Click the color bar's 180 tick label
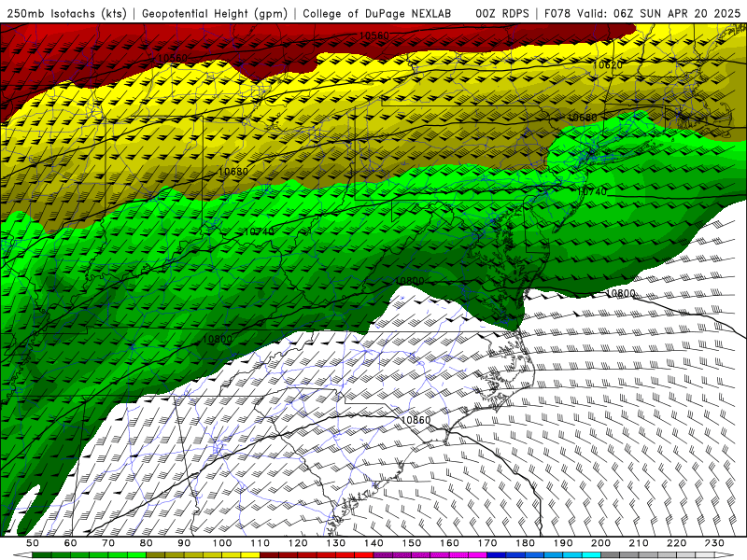Image resolution: width=747 pixels, height=560 pixels. 526,543
